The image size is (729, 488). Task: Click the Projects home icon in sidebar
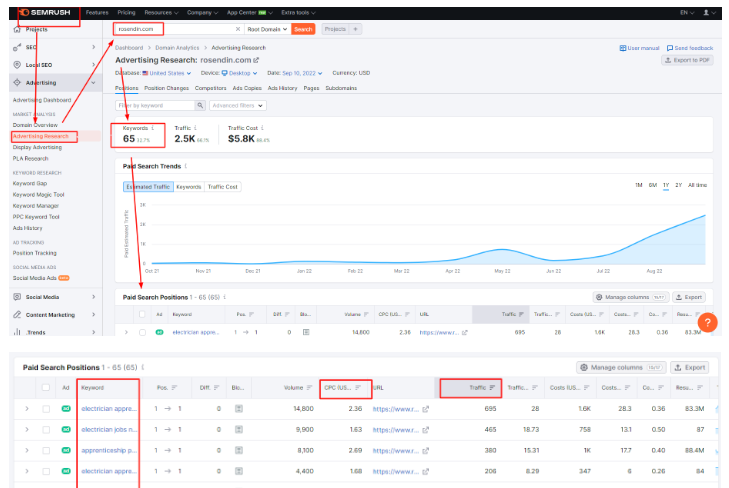pyautogui.click(x=17, y=29)
